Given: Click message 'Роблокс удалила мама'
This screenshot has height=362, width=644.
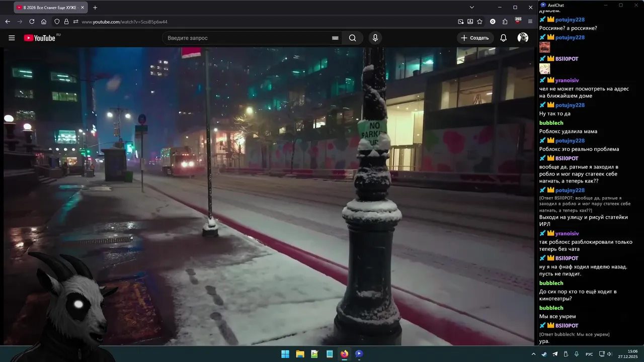Looking at the screenshot, I should point(568,131).
